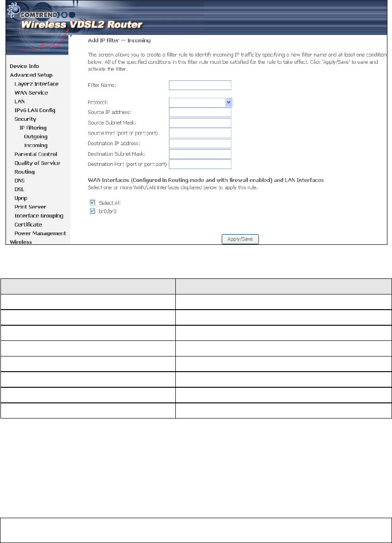The width and height of the screenshot is (392, 543).
Task: Open Power Management page
Action: [40, 233]
